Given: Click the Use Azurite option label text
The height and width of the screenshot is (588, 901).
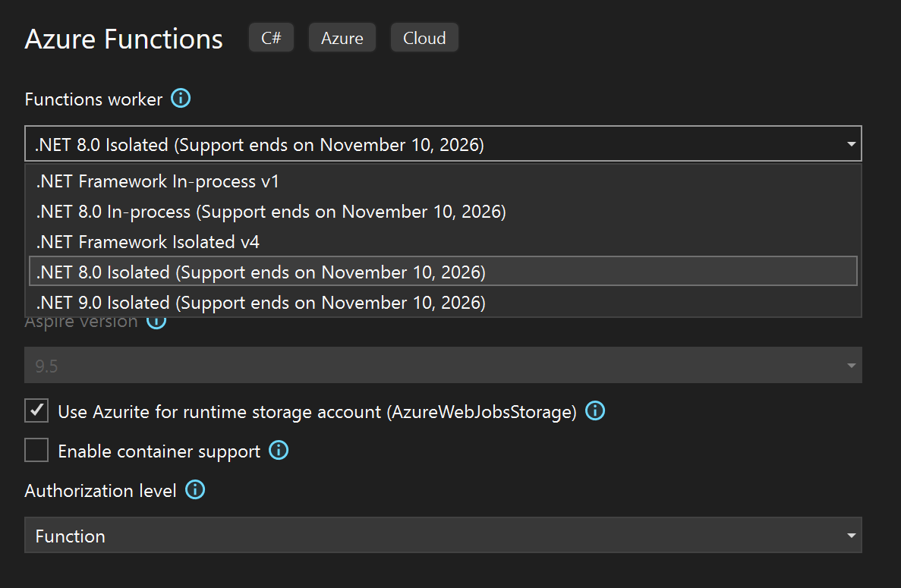Looking at the screenshot, I should coord(317,412).
